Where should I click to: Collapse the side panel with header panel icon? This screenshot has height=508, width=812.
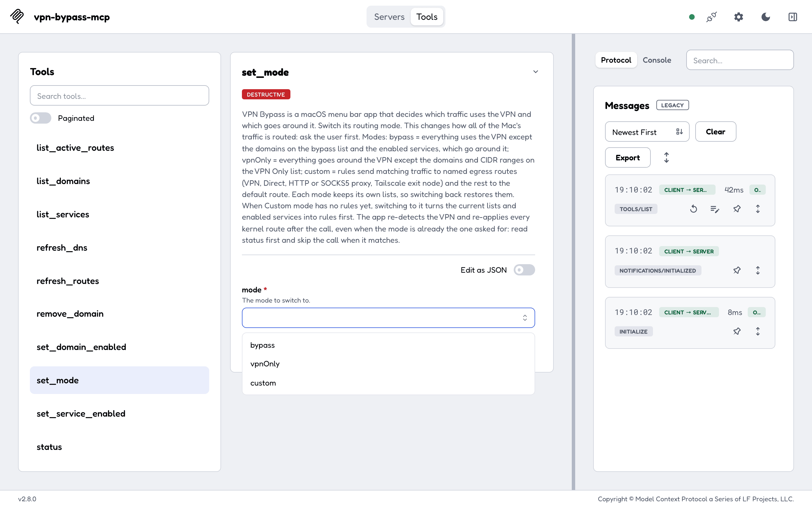[793, 17]
